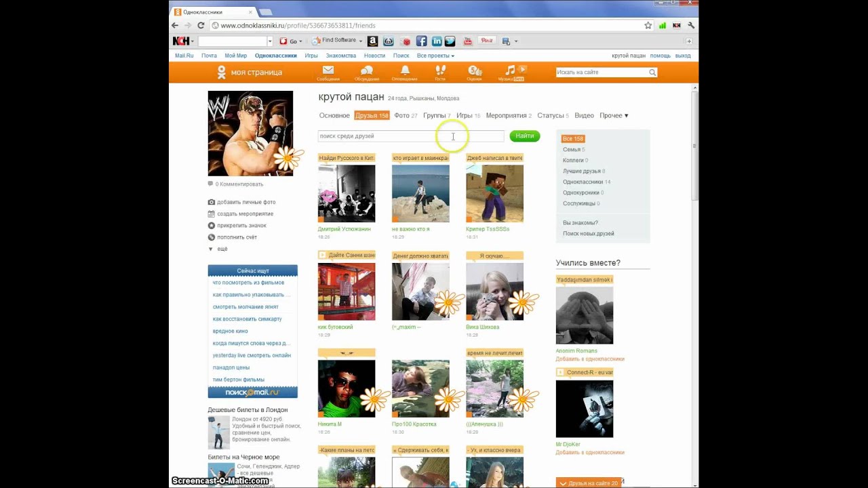Click the green signal bars extension icon

coord(663,25)
